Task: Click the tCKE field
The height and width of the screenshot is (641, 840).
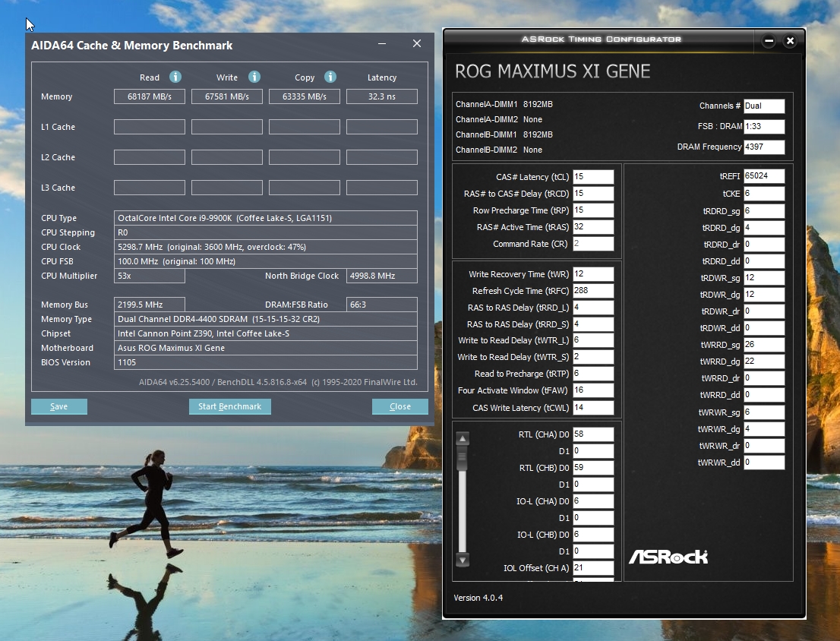Action: click(x=764, y=194)
